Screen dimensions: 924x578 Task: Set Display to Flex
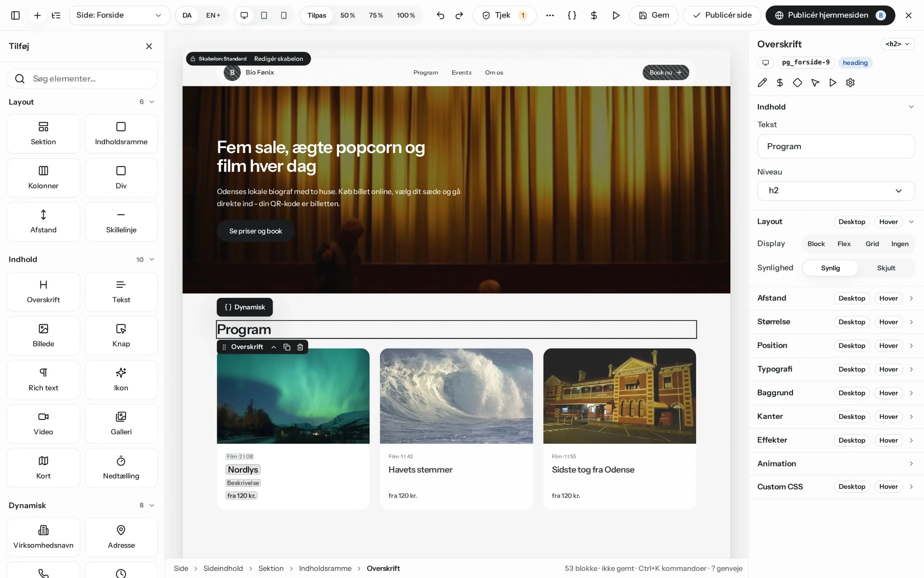coord(844,244)
